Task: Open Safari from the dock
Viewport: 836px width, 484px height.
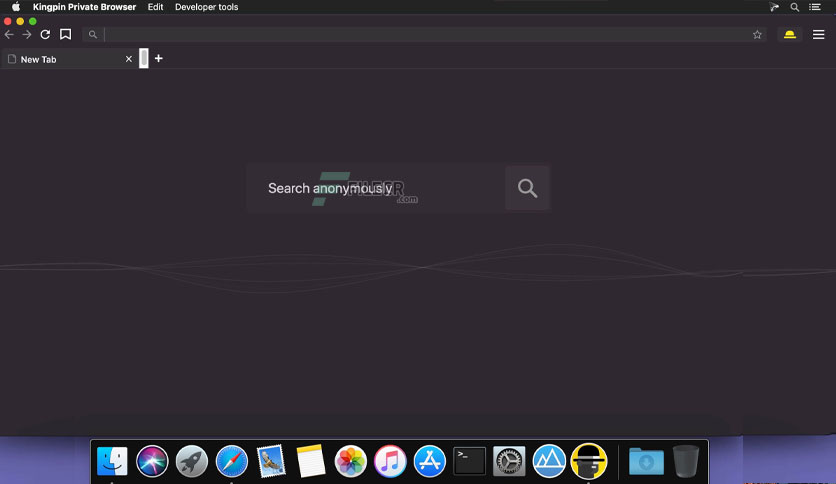Action: pos(231,461)
